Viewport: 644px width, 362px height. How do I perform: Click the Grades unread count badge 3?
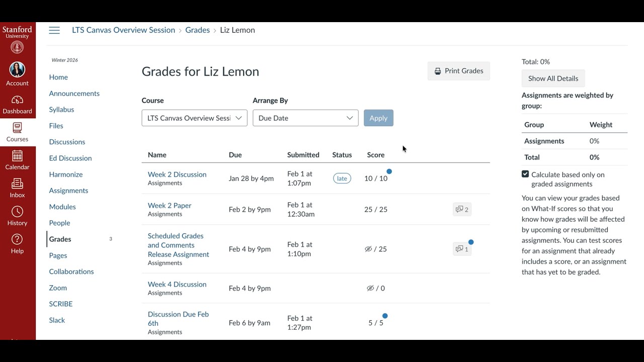point(111,239)
